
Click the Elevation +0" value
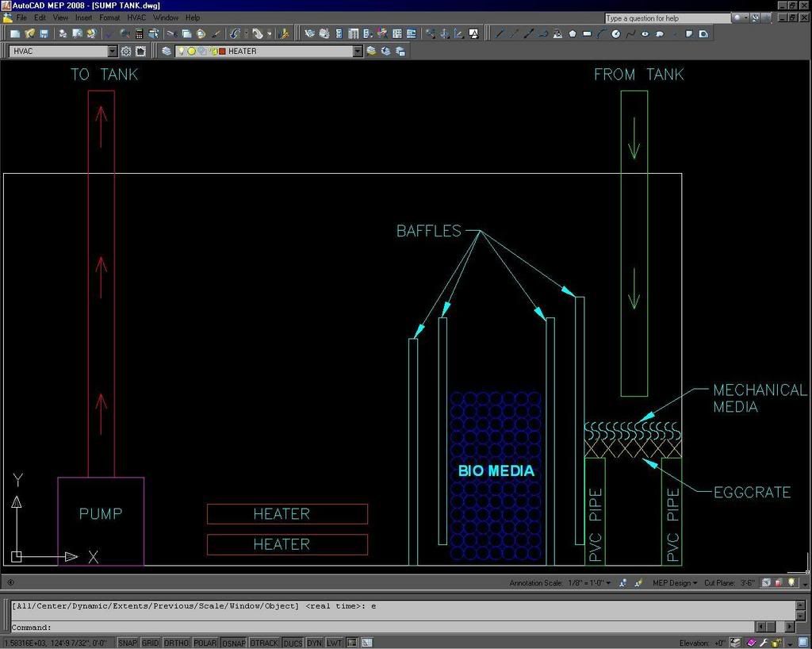tap(720, 643)
